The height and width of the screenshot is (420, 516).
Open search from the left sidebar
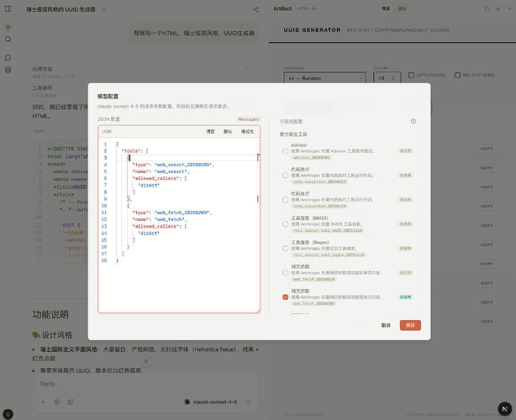tap(8, 39)
